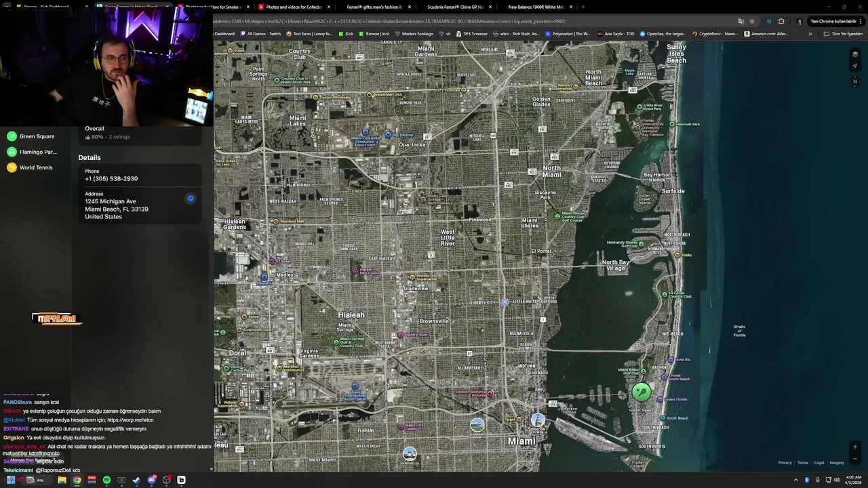
Task: Click the Hialeah city label on the map
Action: pyautogui.click(x=351, y=315)
